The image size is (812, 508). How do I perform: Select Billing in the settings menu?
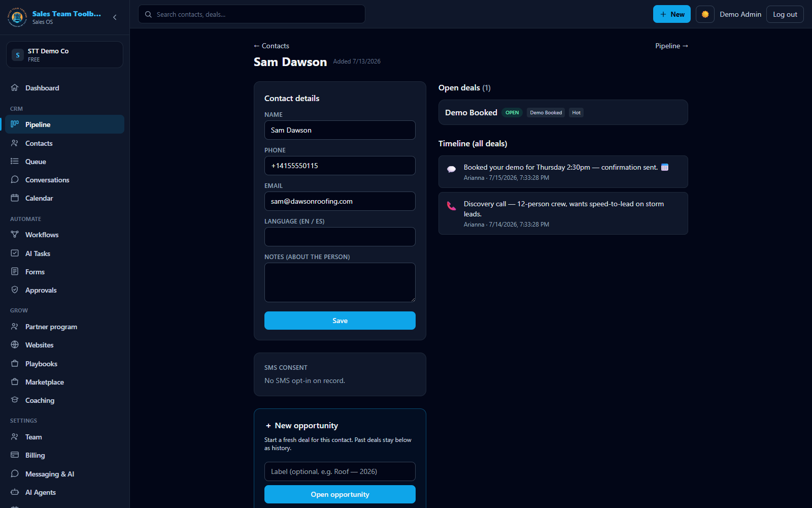point(64,455)
